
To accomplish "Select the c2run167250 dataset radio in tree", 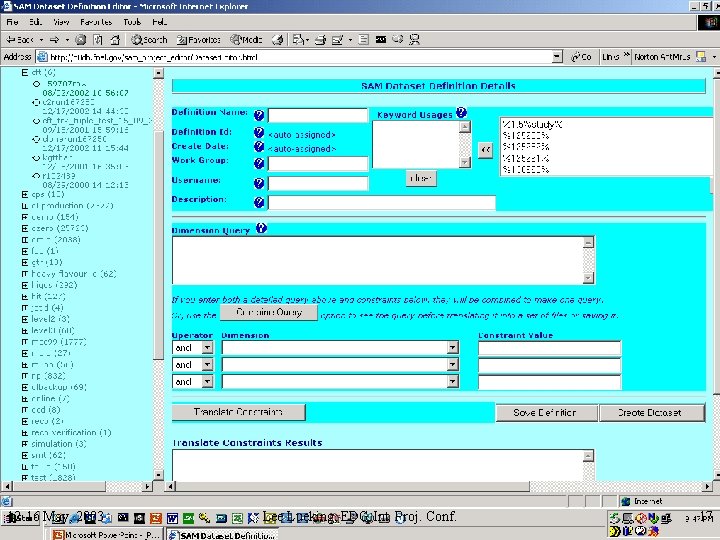I will click(36, 102).
